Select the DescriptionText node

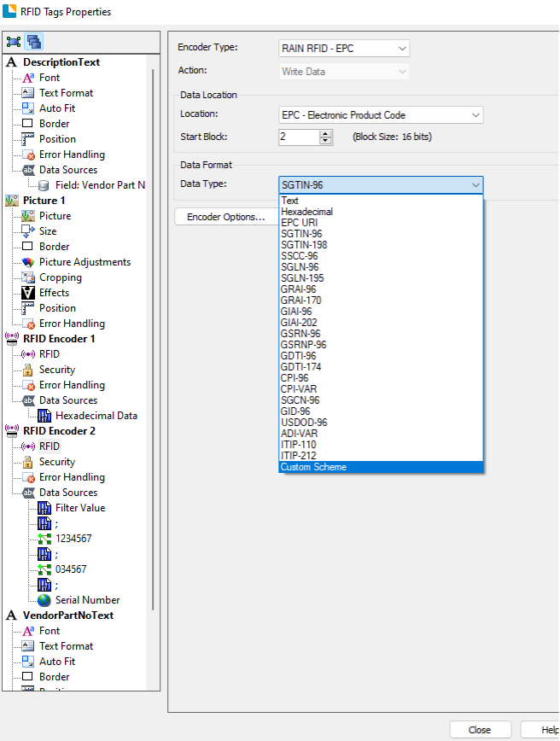click(61, 62)
